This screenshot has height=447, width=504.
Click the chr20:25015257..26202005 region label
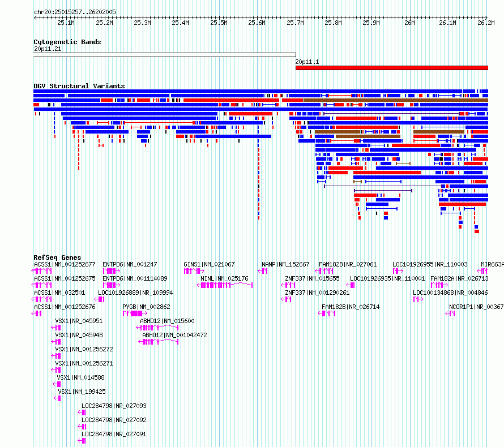[75, 12]
